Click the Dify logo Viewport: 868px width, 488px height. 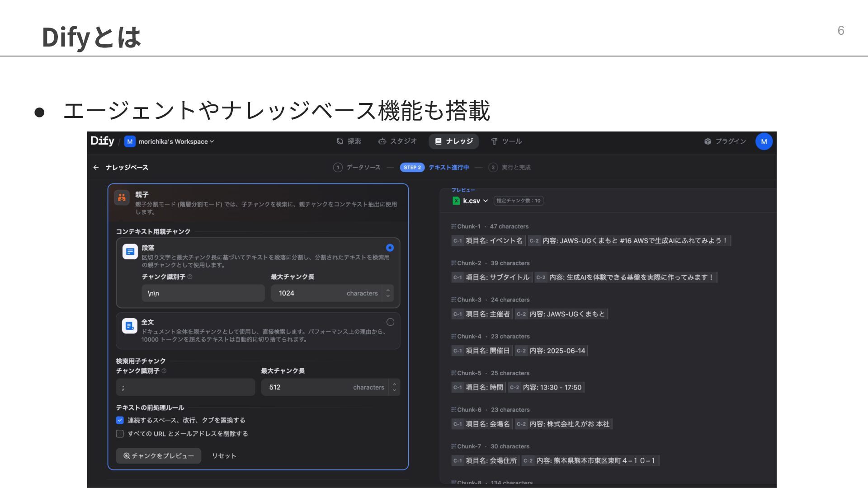[x=102, y=141]
